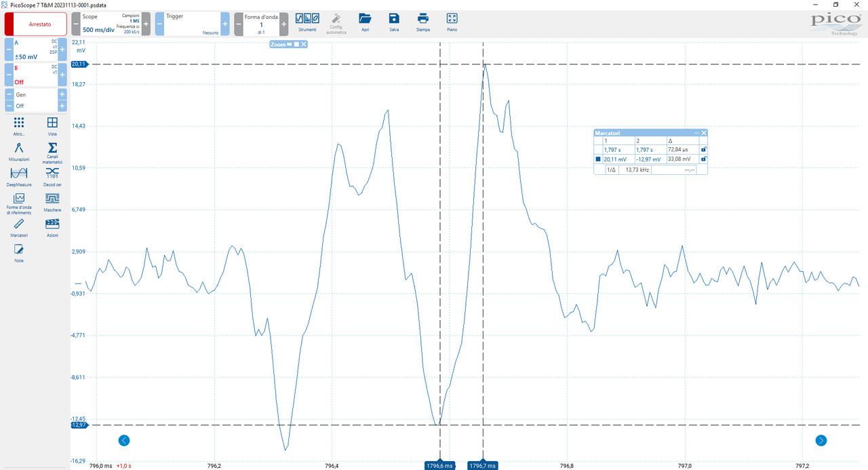868x470 pixels.
Task: Minimize the Zoom overview panel
Action: (x=289, y=44)
